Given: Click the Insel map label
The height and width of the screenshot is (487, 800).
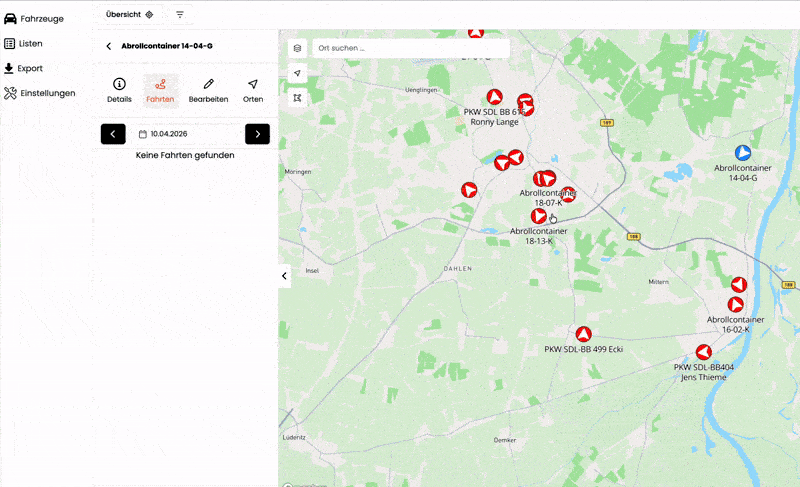Looking at the screenshot, I should coord(312,271).
